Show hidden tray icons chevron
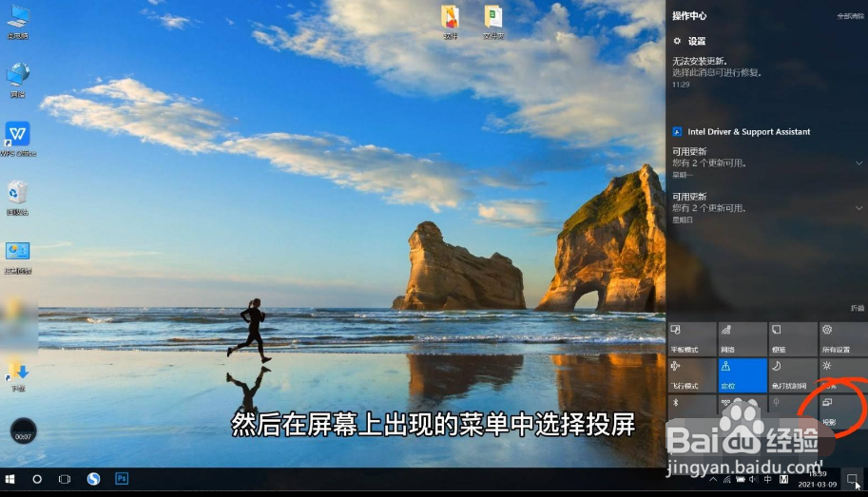This screenshot has width=868, height=497. pyautogui.click(x=714, y=479)
